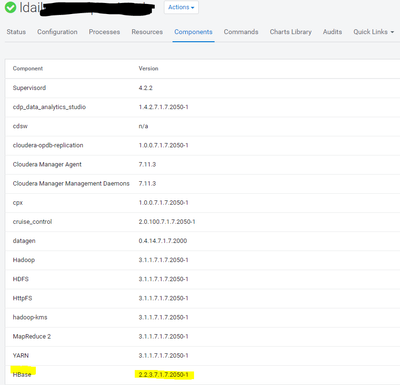The height and width of the screenshot is (385, 400).
Task: Open the Charts Library tab
Action: point(291,32)
